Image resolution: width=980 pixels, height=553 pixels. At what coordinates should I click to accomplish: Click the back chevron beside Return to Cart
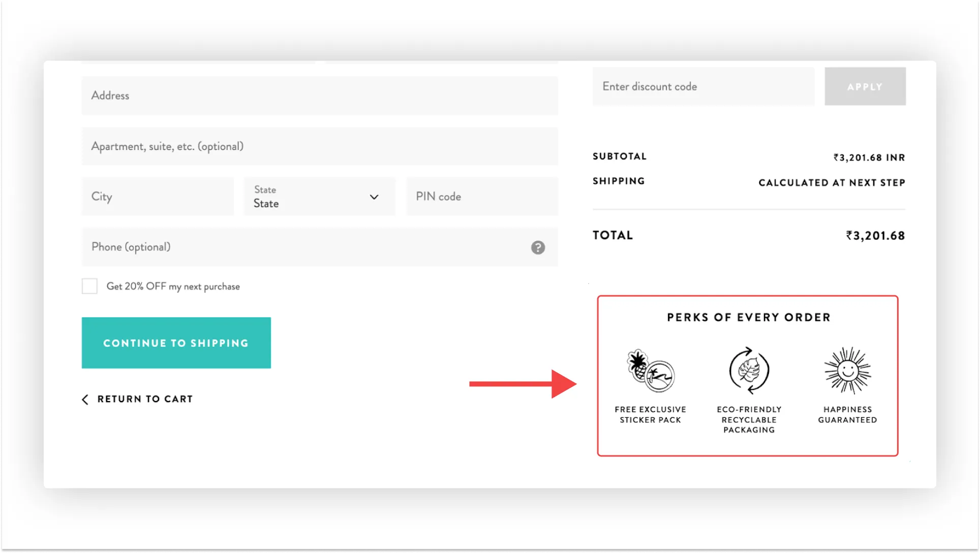tap(85, 400)
